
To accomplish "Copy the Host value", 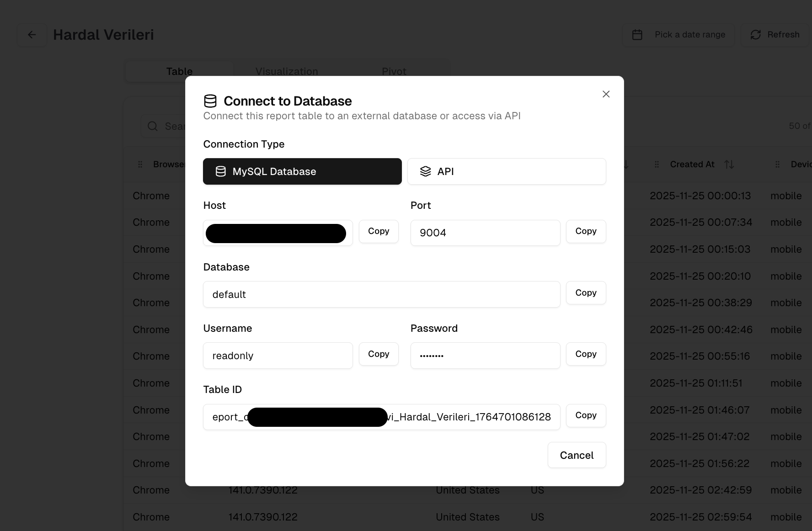I will pos(379,231).
